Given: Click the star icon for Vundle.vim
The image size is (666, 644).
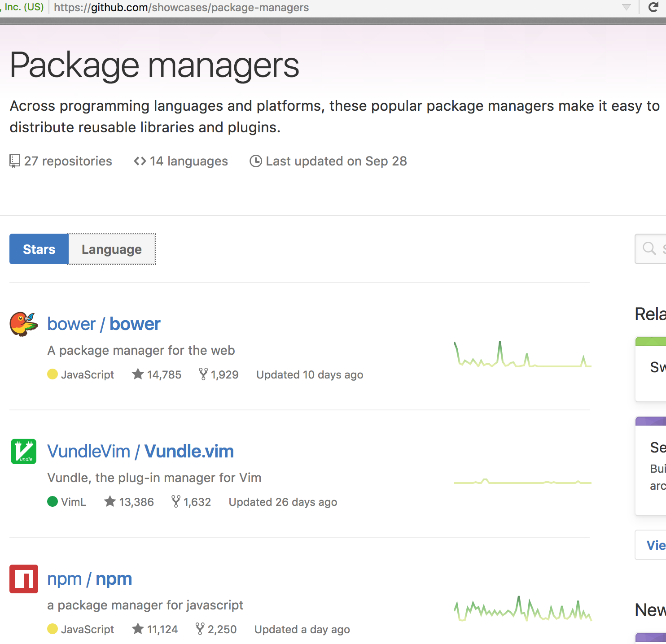Looking at the screenshot, I should pyautogui.click(x=110, y=501).
